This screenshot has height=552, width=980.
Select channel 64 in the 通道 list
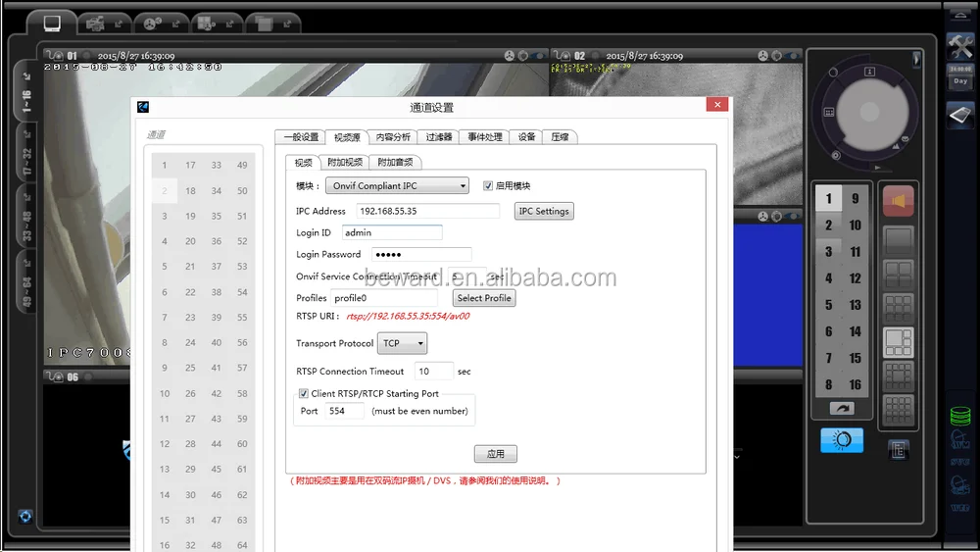coord(242,545)
